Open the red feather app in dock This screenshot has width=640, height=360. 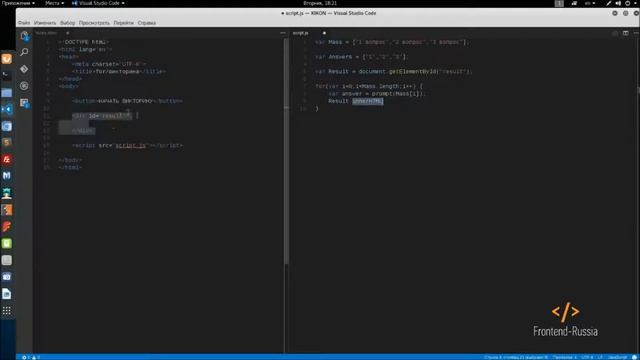coord(7,227)
